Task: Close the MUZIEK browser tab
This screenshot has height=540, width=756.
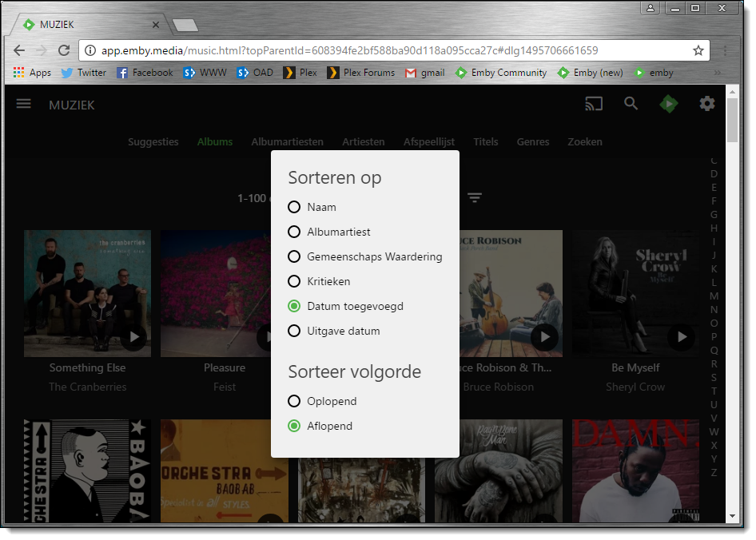Action: coord(155,24)
